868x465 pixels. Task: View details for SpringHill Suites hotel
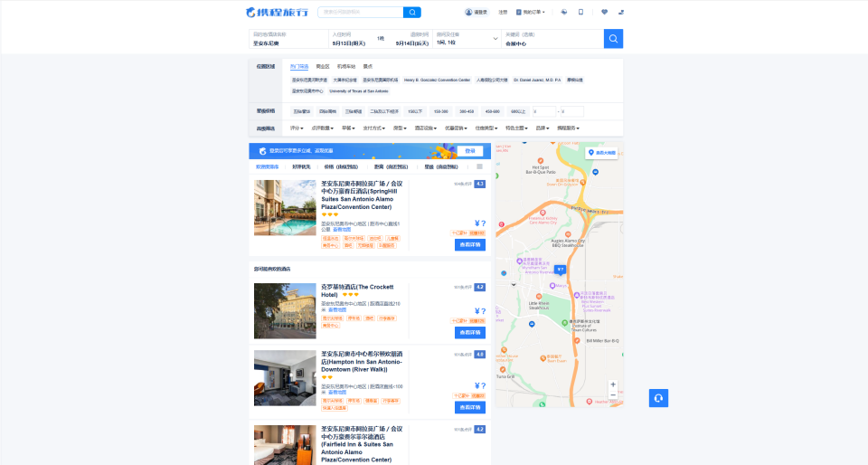(470, 244)
